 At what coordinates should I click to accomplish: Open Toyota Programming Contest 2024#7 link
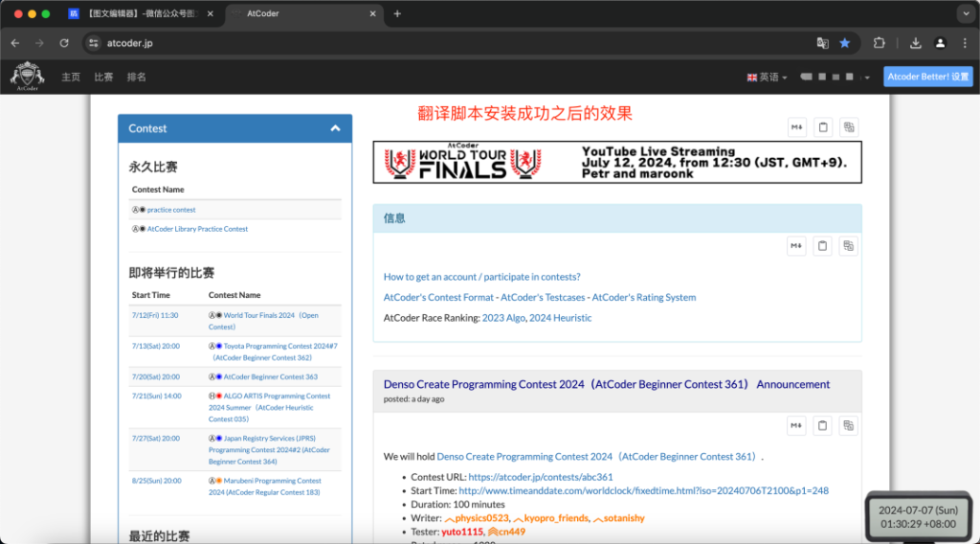coord(275,352)
